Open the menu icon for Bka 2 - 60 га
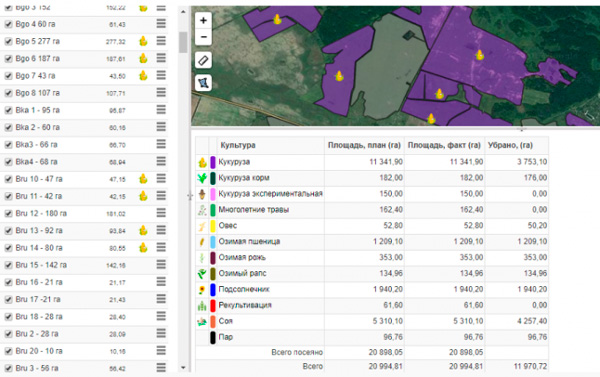 (161, 127)
